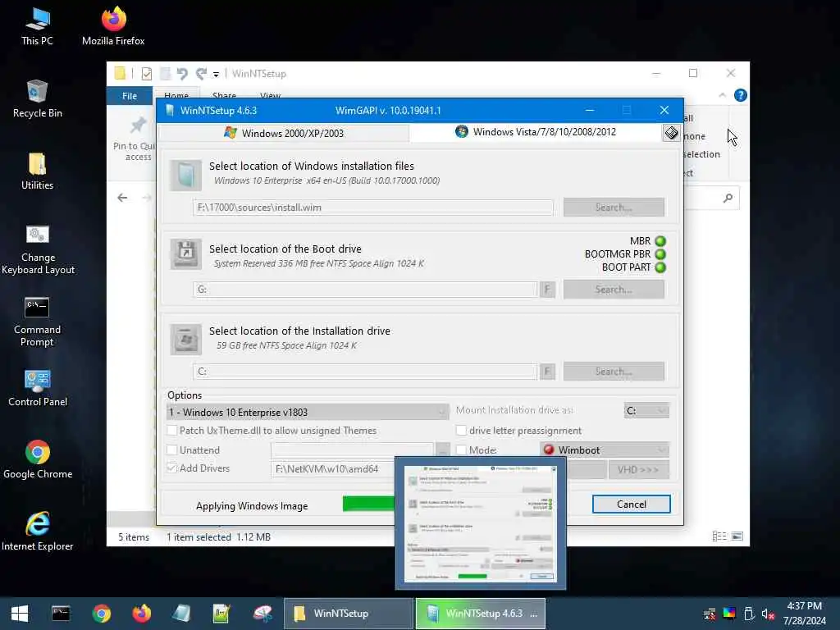Toggle the Unattend checkbox
The height and width of the screenshot is (630, 840).
pyautogui.click(x=172, y=450)
